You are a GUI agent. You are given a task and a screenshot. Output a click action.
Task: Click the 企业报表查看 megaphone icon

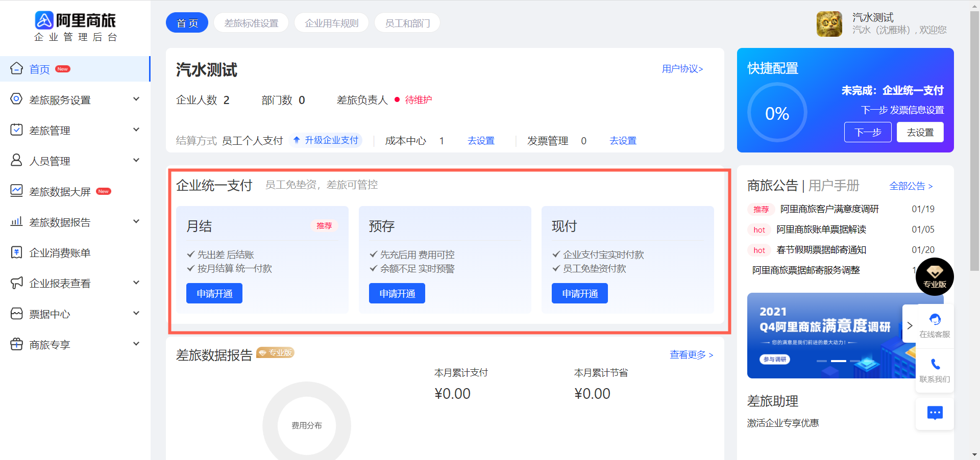(x=16, y=283)
